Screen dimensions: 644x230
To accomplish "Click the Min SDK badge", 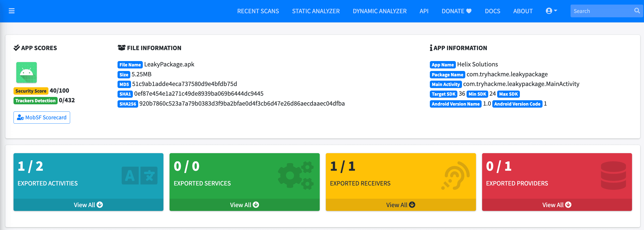I will pyautogui.click(x=477, y=94).
